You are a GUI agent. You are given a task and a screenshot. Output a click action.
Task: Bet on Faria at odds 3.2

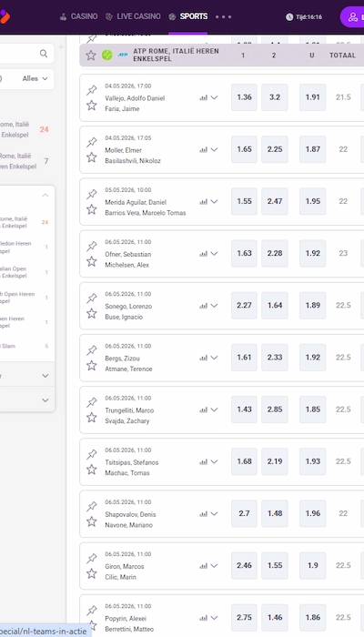pos(275,97)
